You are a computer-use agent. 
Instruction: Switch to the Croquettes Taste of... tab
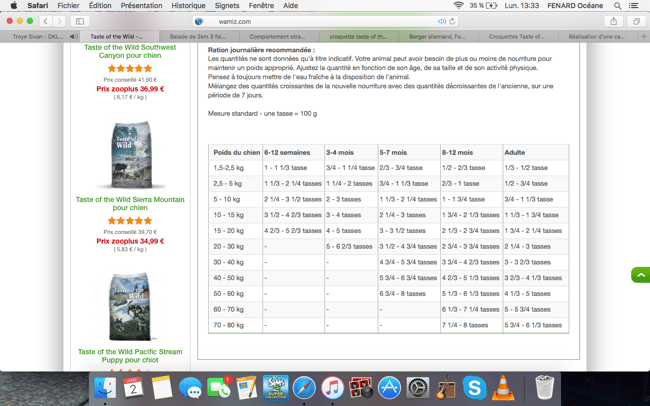click(517, 36)
